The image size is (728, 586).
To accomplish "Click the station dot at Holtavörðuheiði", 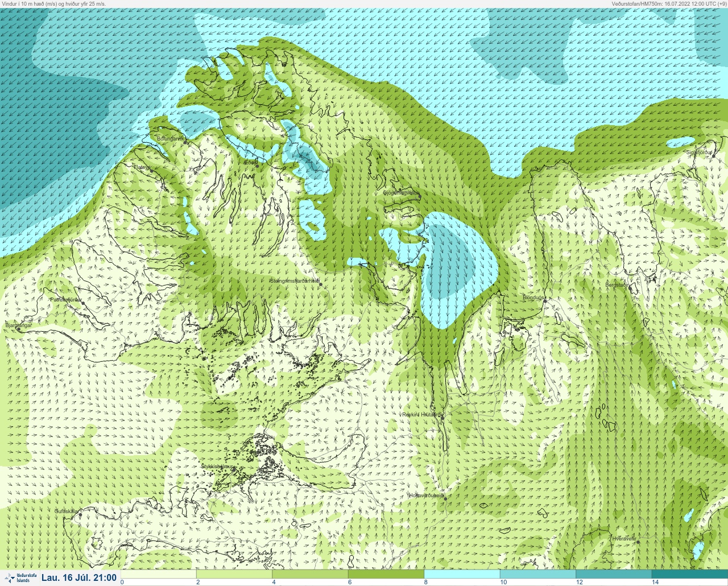I will 445,499.
